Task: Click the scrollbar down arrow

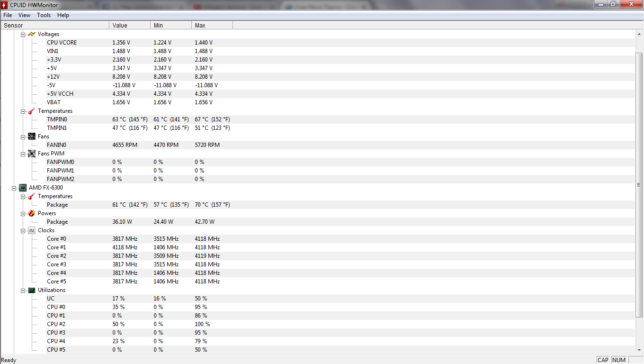Action: click(639, 349)
